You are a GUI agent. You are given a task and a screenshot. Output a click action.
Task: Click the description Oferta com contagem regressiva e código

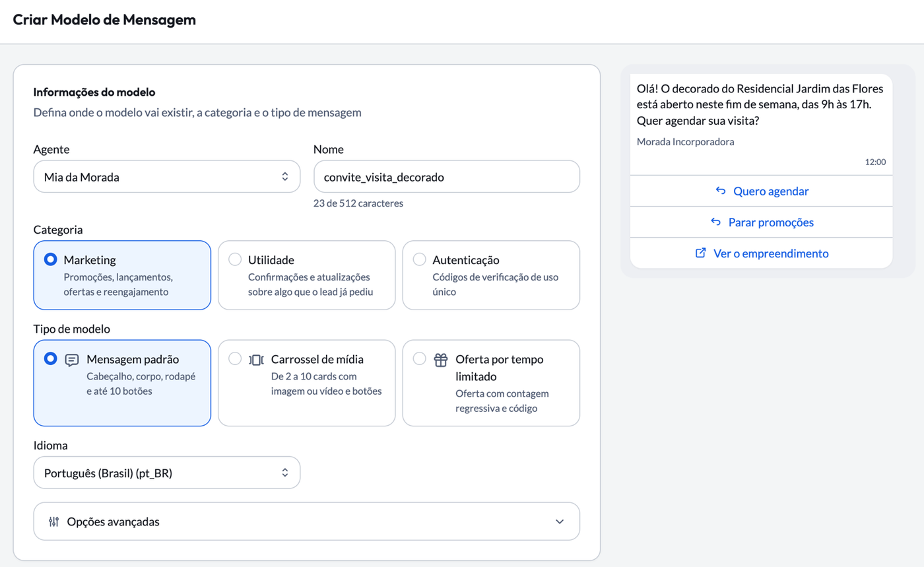point(502,401)
